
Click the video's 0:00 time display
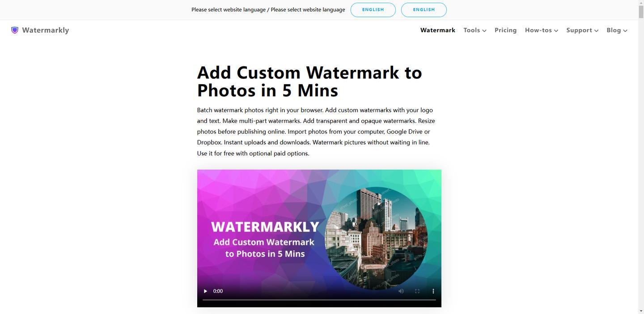218,291
